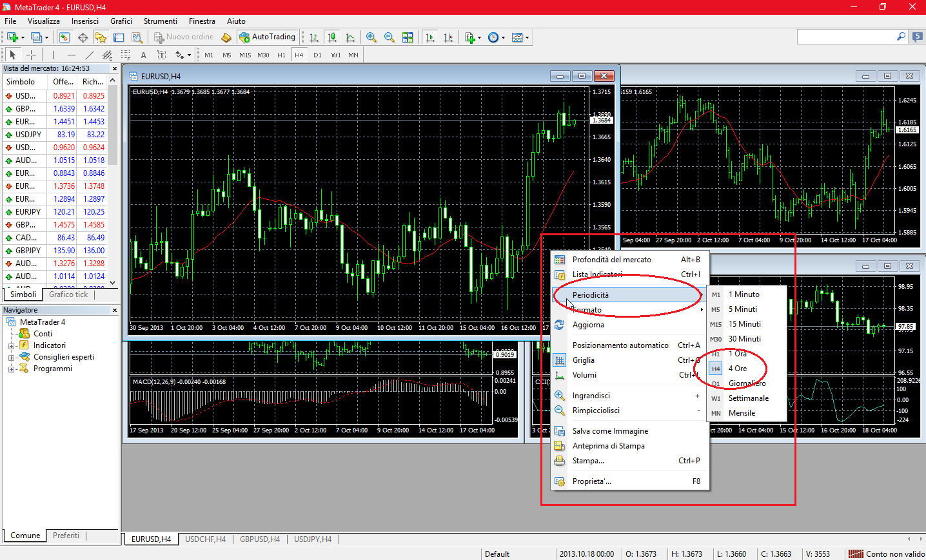Expand Indicatori in Navigator tree
Screen dimensions: 926x560
tap(11, 345)
